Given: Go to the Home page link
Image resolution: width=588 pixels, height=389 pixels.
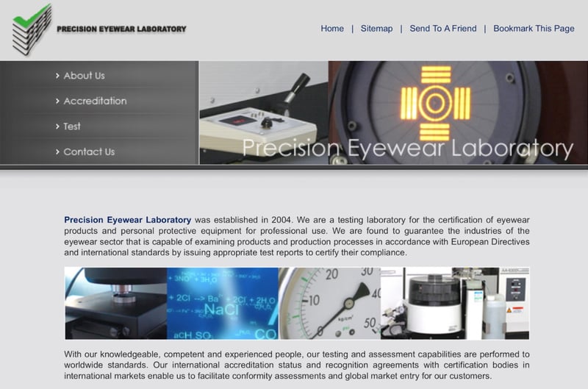Looking at the screenshot, I should click(332, 29).
